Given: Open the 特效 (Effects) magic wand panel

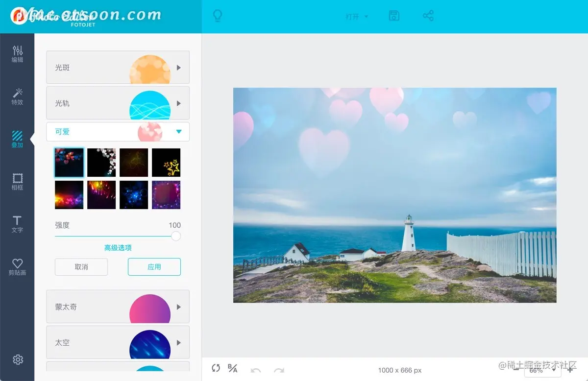Looking at the screenshot, I should pos(17,96).
